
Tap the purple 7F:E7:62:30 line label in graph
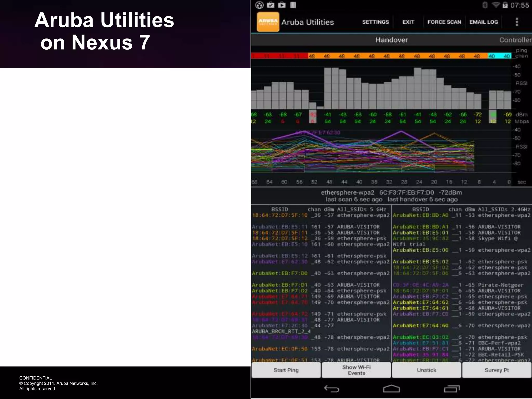pyautogui.click(x=318, y=132)
